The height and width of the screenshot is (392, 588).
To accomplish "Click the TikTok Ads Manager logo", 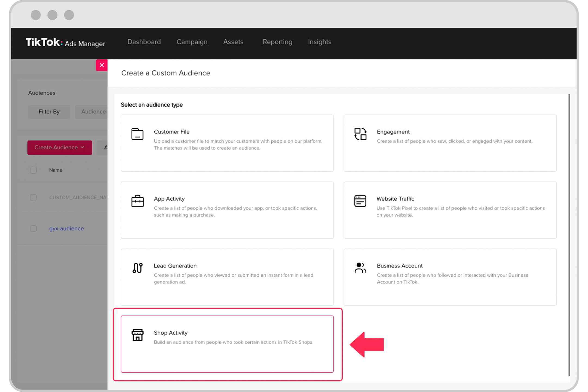I will [x=65, y=43].
